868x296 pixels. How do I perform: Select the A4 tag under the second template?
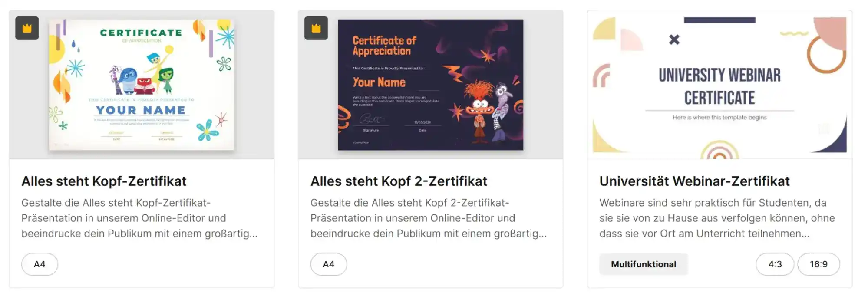click(329, 264)
